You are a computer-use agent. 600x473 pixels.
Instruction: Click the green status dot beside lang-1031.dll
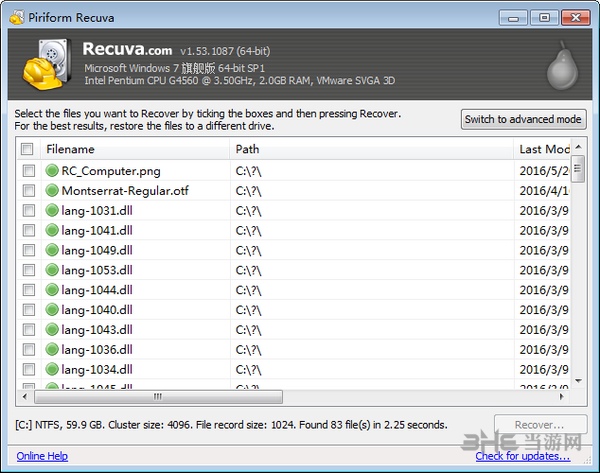pyautogui.click(x=52, y=210)
